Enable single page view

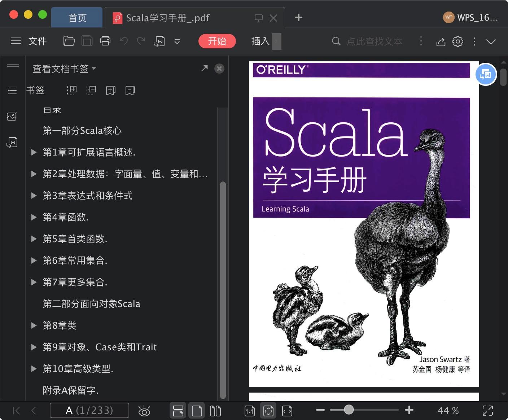[197, 411]
